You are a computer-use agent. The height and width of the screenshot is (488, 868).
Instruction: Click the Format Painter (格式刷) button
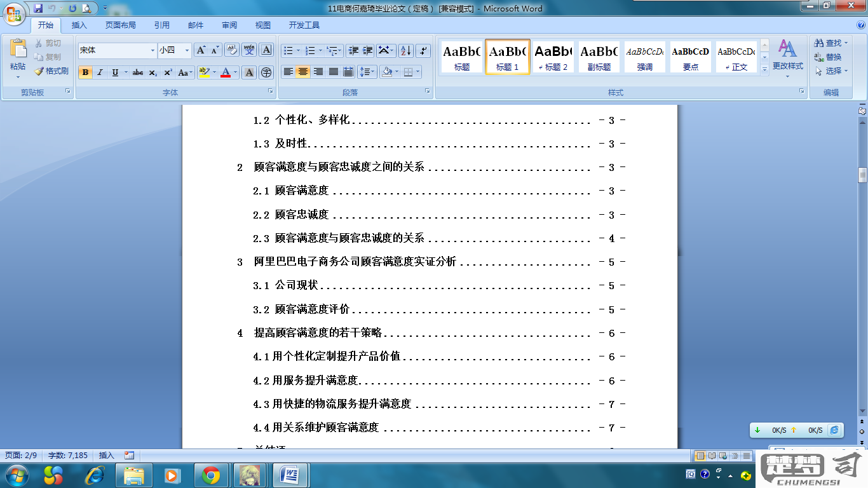click(x=51, y=71)
